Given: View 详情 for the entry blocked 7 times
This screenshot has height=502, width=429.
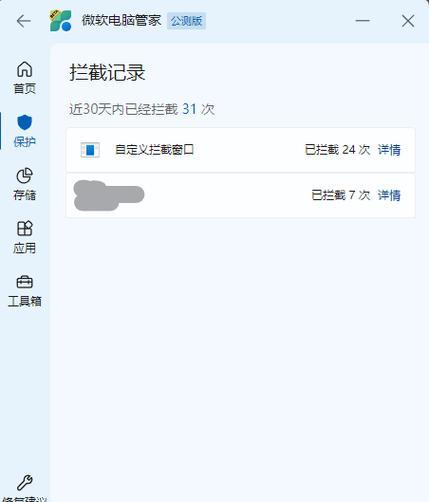Looking at the screenshot, I should [389, 195].
